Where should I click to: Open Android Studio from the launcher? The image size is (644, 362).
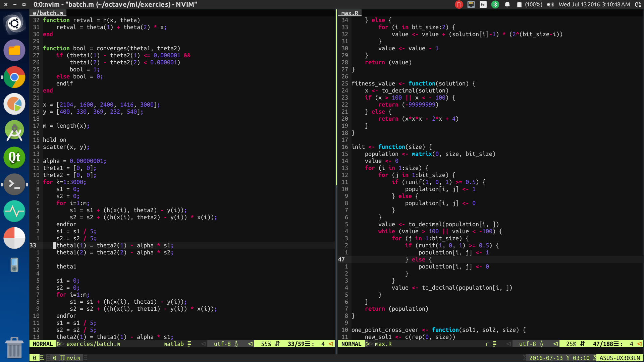14,131
